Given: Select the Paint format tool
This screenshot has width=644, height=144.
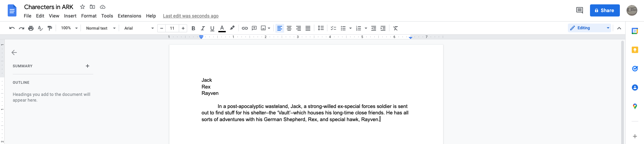Looking at the screenshot, I should click(50, 28).
